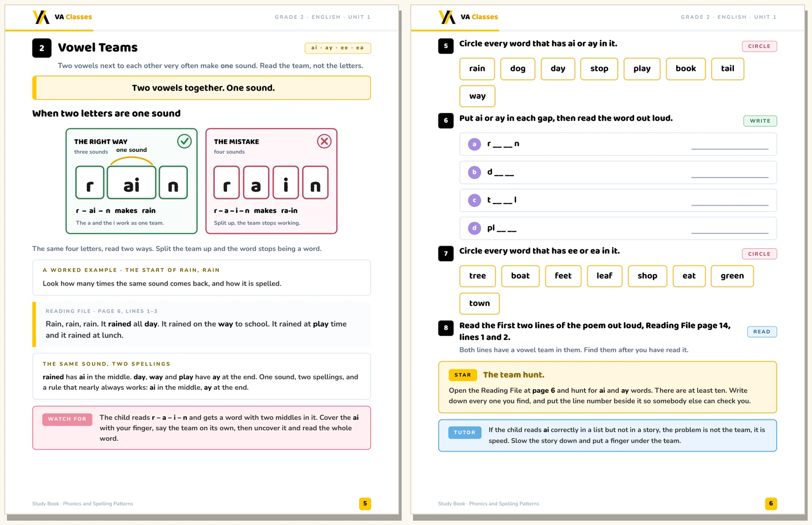The width and height of the screenshot is (812, 525).
Task: Select the word card 'boat'
Action: [x=520, y=276]
